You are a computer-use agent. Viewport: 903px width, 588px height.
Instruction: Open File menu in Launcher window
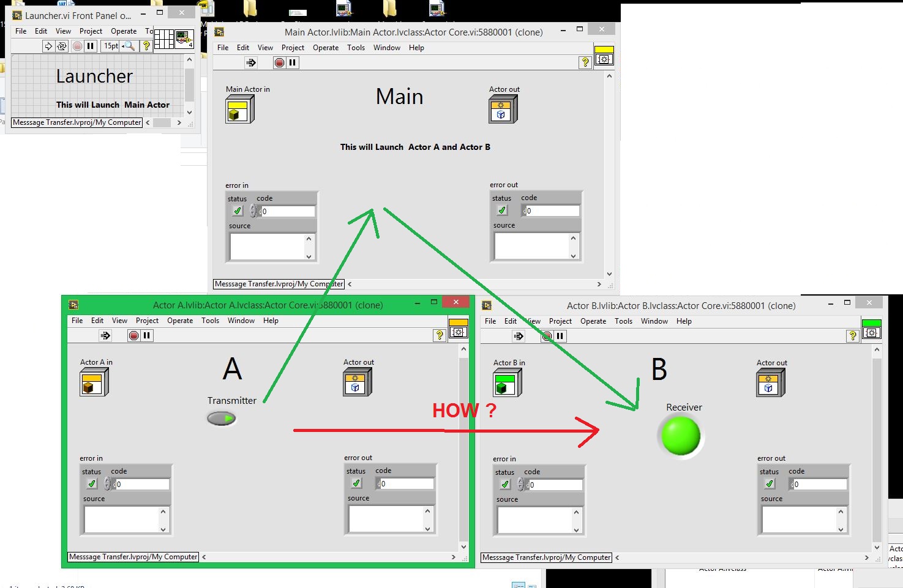(x=21, y=31)
